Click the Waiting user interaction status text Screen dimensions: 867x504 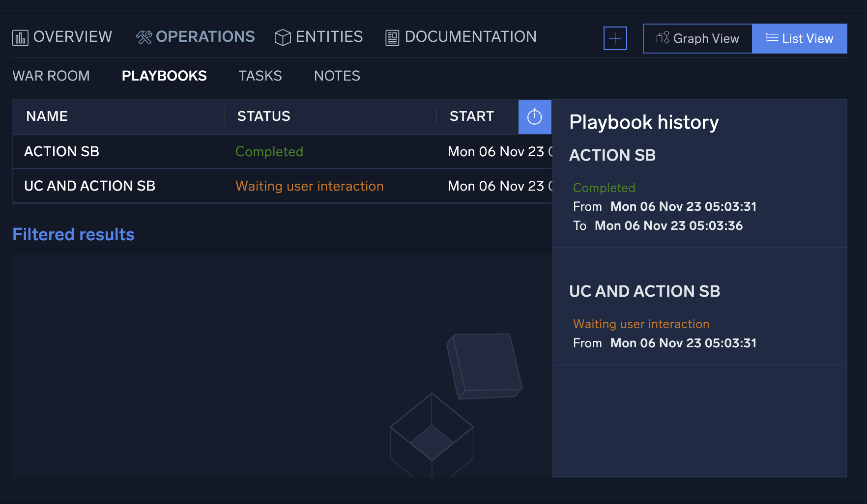point(310,186)
